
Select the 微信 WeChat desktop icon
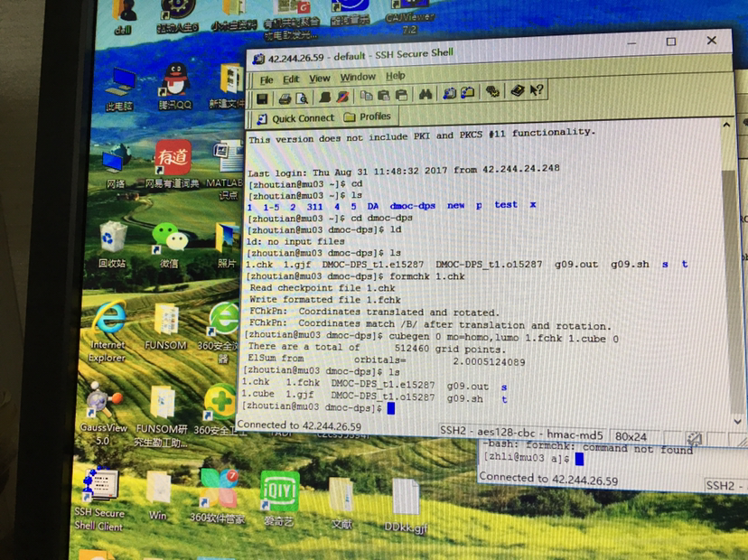click(x=169, y=245)
